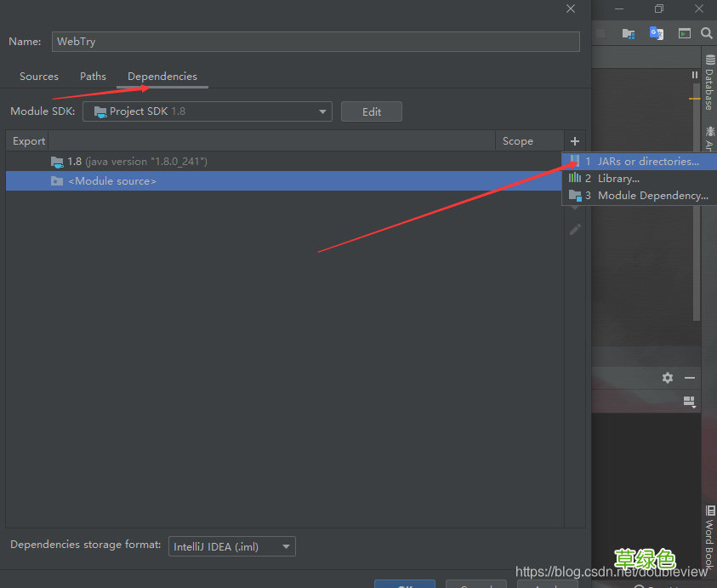This screenshot has height=588, width=717.
Task: Click the plus icon to add dependency
Action: coord(575,141)
